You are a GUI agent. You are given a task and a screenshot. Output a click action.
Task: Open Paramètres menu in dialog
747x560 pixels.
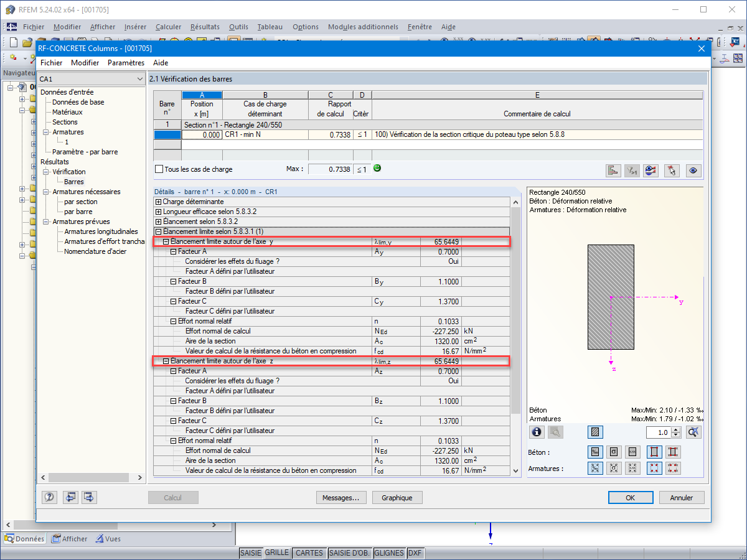click(126, 63)
